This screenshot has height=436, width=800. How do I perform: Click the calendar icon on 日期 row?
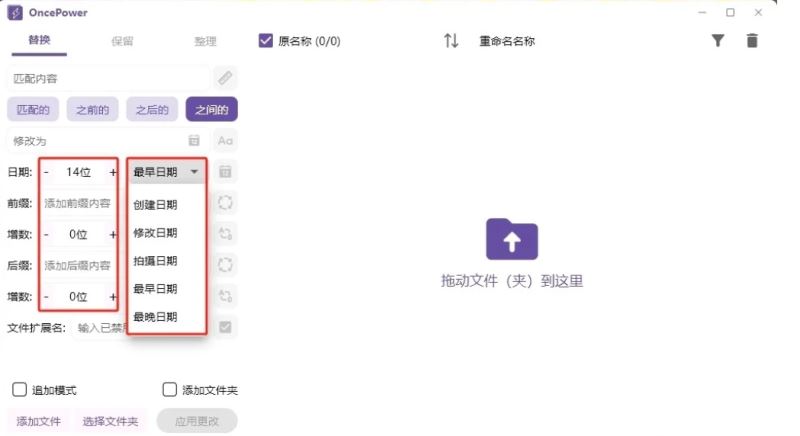tap(225, 172)
